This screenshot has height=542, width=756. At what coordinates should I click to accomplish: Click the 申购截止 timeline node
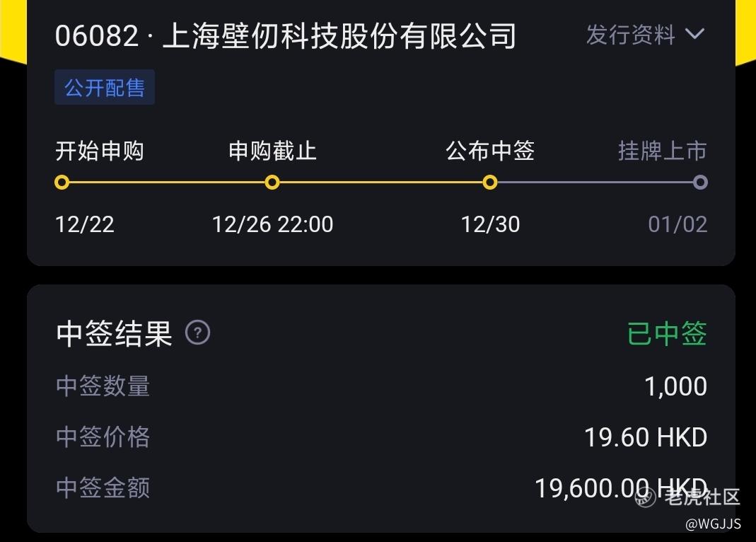[x=272, y=183]
